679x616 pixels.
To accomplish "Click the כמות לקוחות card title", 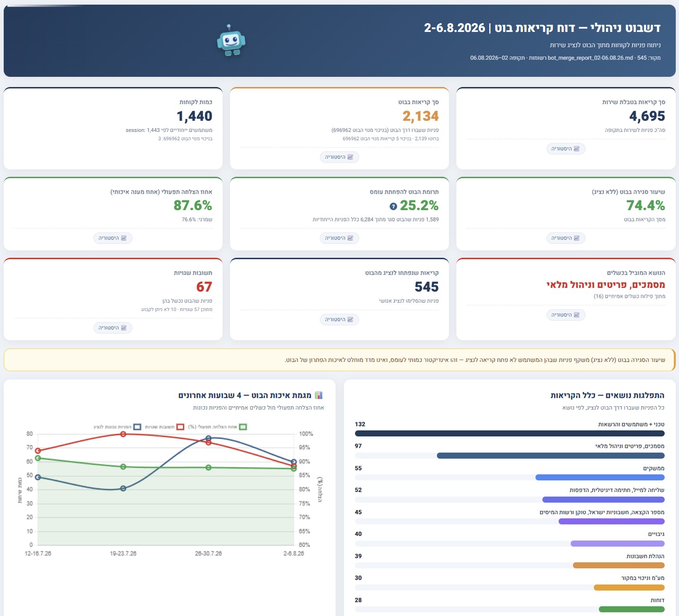I will 196,102.
